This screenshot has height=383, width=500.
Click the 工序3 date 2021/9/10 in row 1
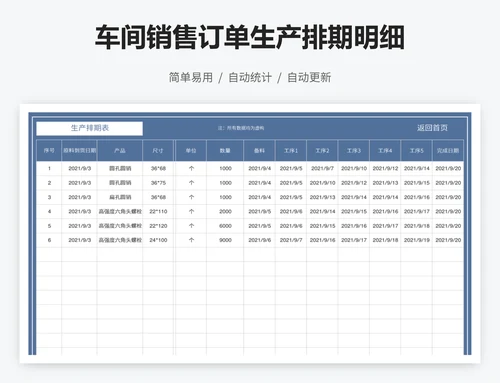354,168
